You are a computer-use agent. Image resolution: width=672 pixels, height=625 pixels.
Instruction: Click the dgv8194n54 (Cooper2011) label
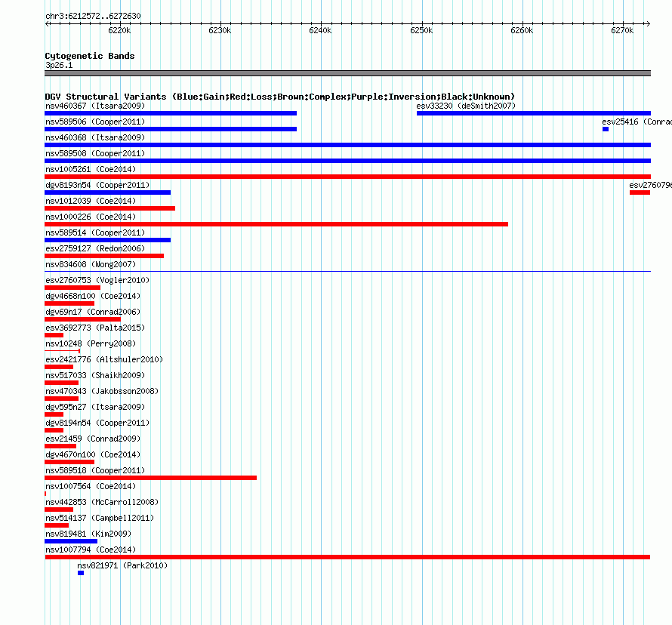pyautogui.click(x=97, y=423)
